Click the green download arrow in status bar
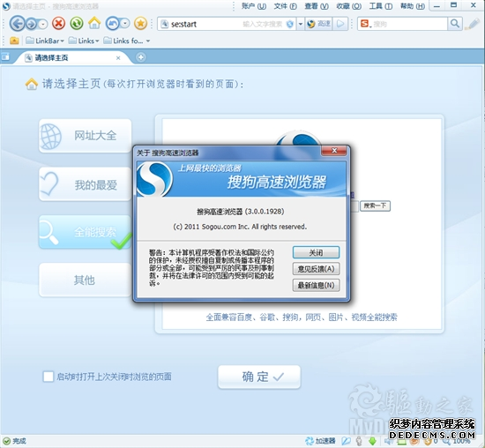This screenshot has width=485, height=448. pos(372,441)
